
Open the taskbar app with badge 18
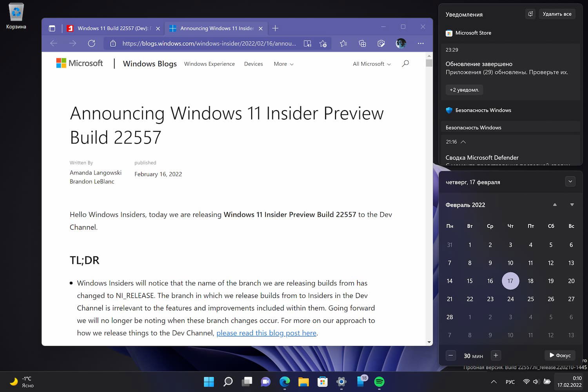pyautogui.click(x=361, y=381)
